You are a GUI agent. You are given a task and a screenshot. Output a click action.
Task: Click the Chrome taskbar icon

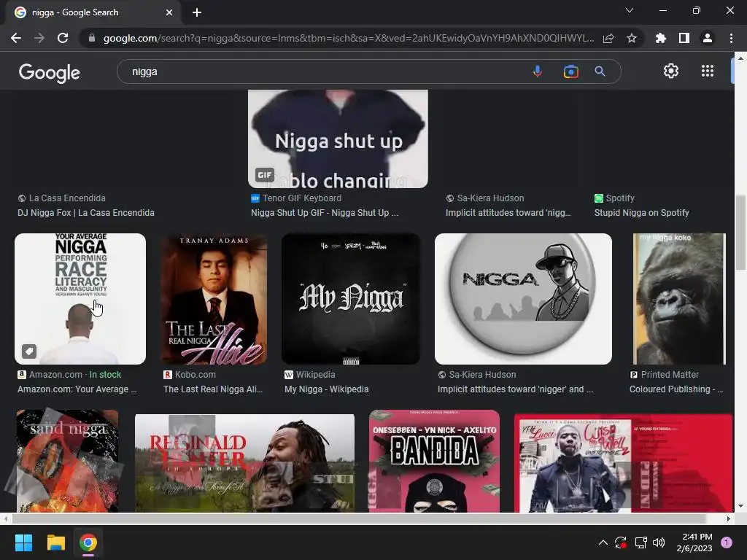coord(88,542)
